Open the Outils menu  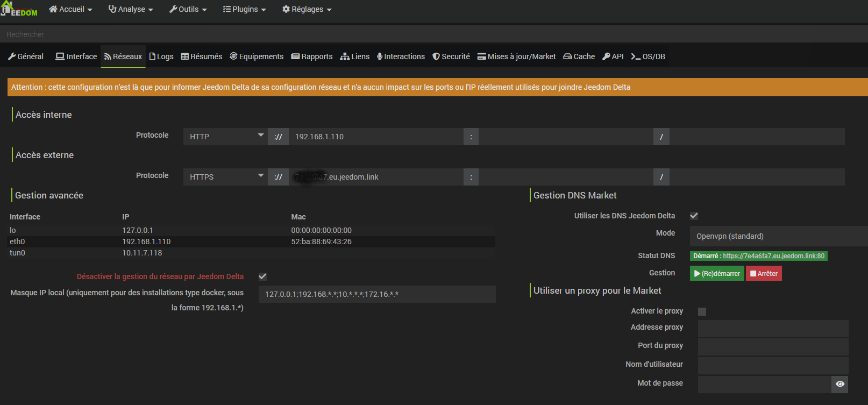click(188, 9)
